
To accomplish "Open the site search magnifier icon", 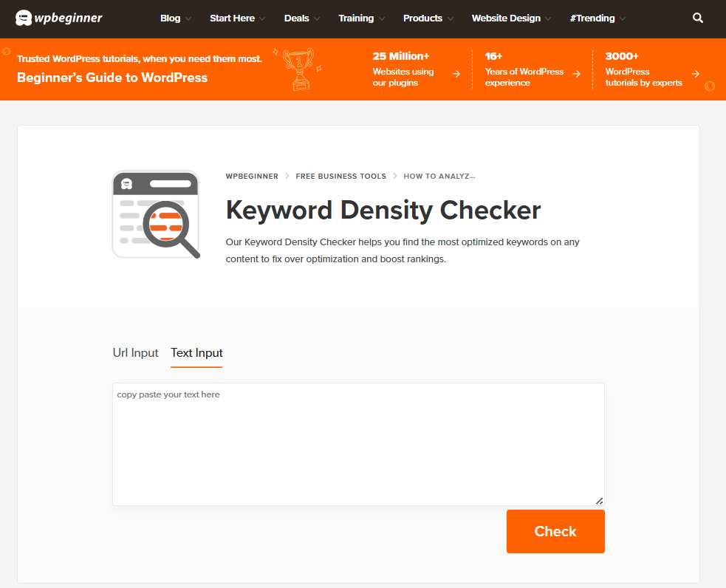I will pyautogui.click(x=698, y=18).
